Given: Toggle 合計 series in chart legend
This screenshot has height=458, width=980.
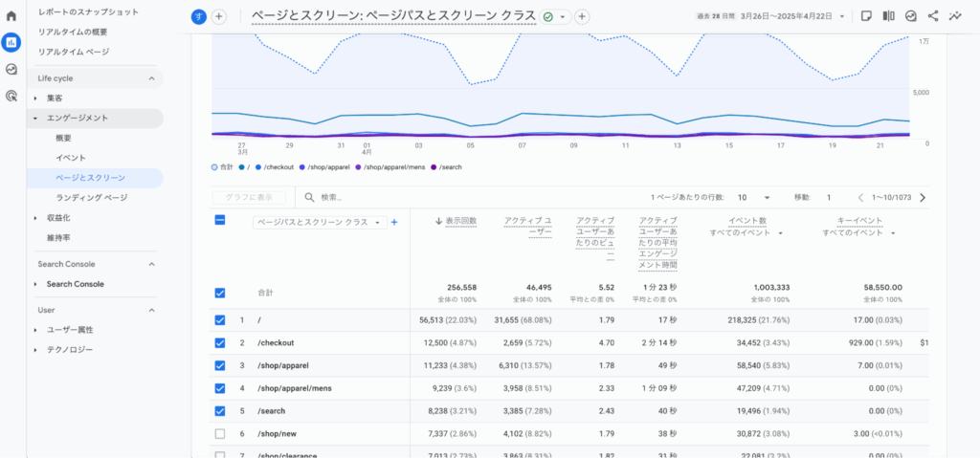Looking at the screenshot, I should [222, 167].
